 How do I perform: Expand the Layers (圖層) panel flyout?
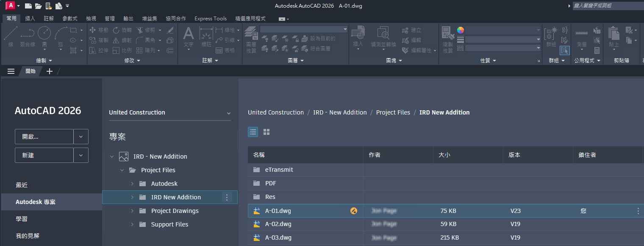pyautogui.click(x=296, y=61)
